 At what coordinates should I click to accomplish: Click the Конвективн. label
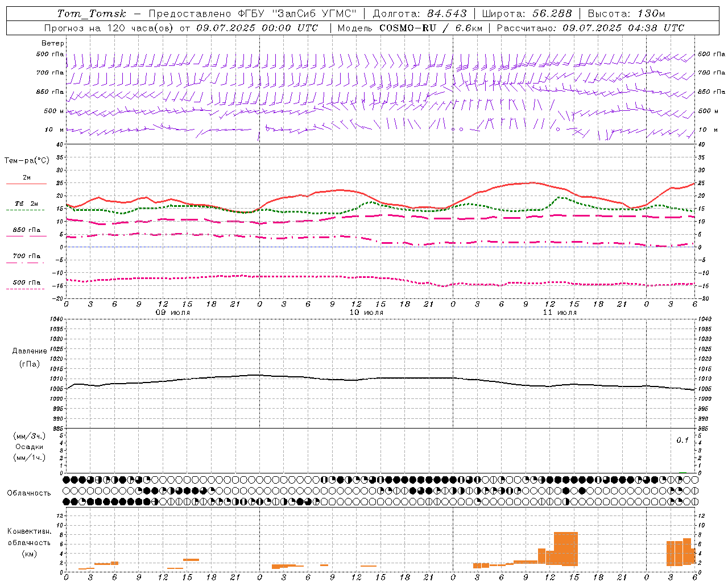click(30, 531)
